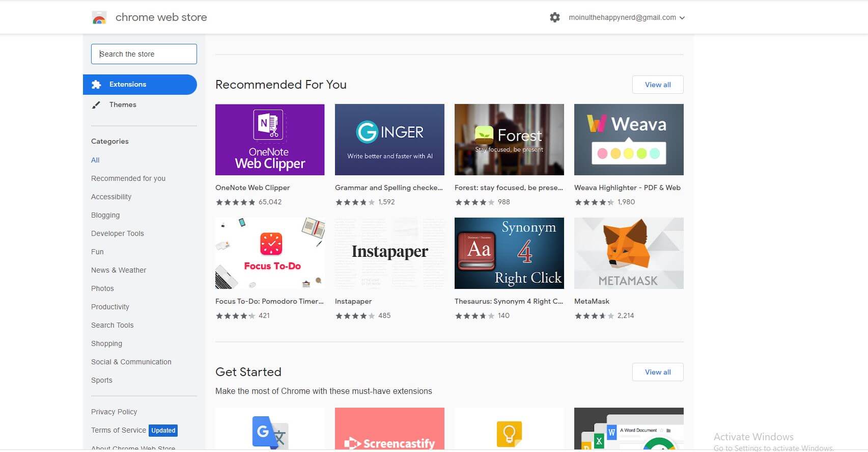
Task: Open the Fun category
Action: 97,252
